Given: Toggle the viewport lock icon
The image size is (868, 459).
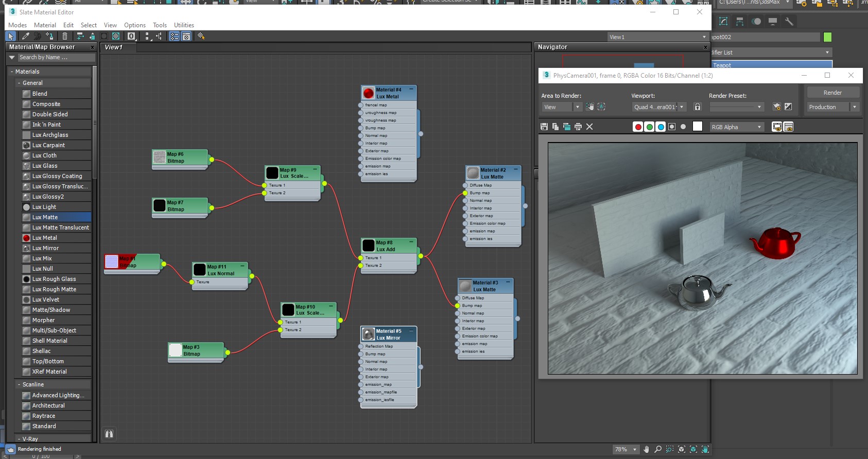Looking at the screenshot, I should coord(698,107).
